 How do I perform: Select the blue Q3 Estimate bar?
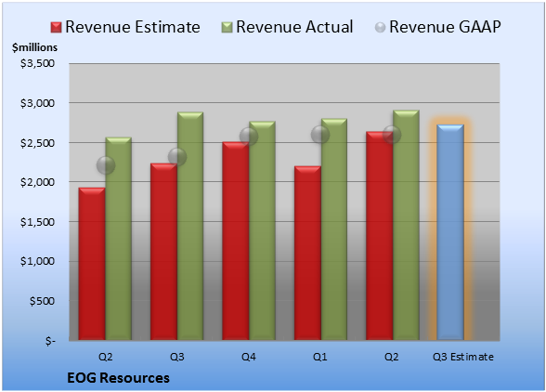click(x=450, y=232)
